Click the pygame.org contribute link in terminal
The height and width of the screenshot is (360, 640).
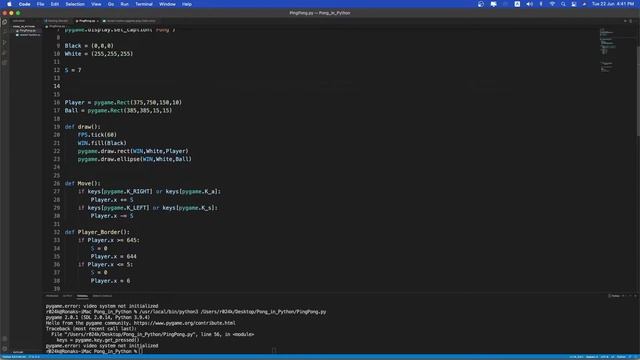point(184,323)
